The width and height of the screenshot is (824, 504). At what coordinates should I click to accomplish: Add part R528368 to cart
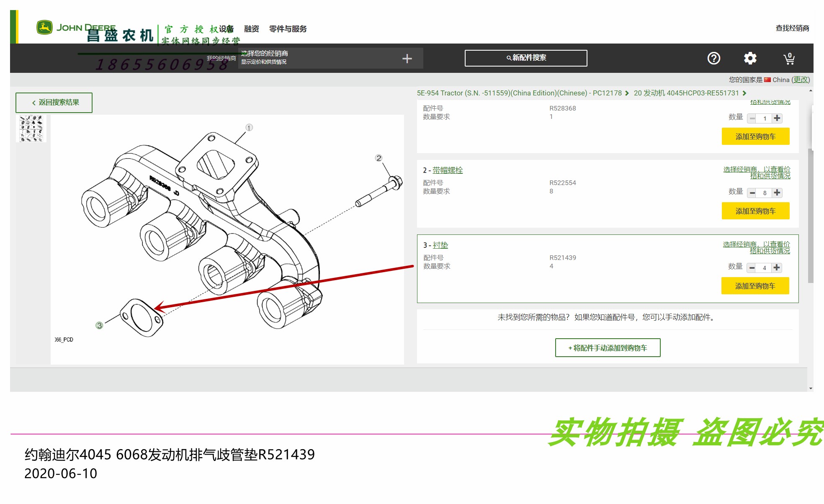pyautogui.click(x=755, y=136)
